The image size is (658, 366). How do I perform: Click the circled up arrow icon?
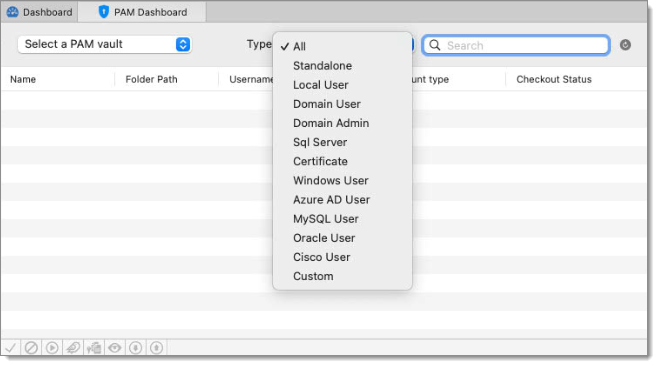(x=157, y=348)
